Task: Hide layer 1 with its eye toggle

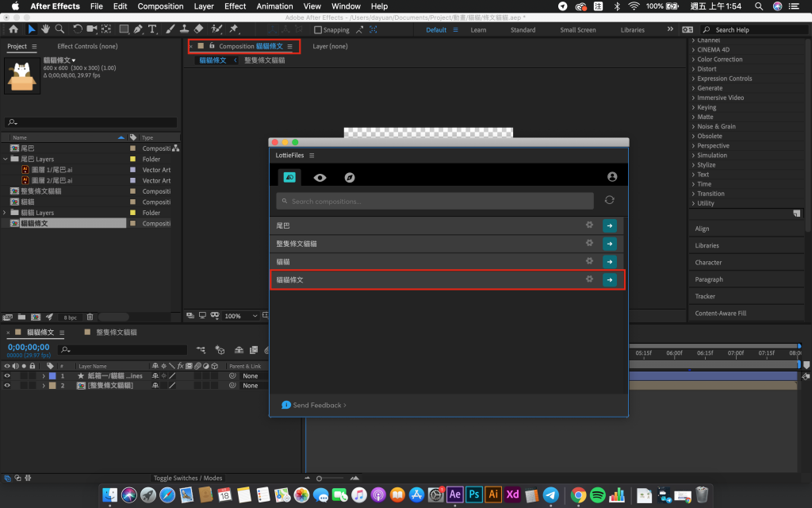Action: click(x=7, y=375)
